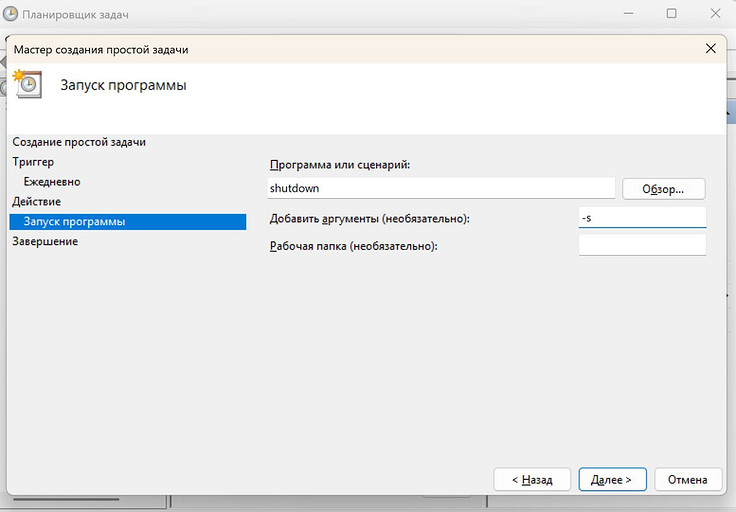Click Планировщик задач title bar clock icon
736x512 pixels.
pyautogui.click(x=10, y=14)
